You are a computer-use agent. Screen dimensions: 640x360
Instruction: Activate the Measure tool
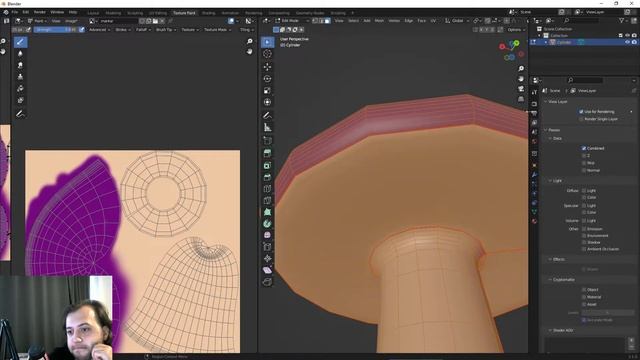pyautogui.click(x=267, y=128)
